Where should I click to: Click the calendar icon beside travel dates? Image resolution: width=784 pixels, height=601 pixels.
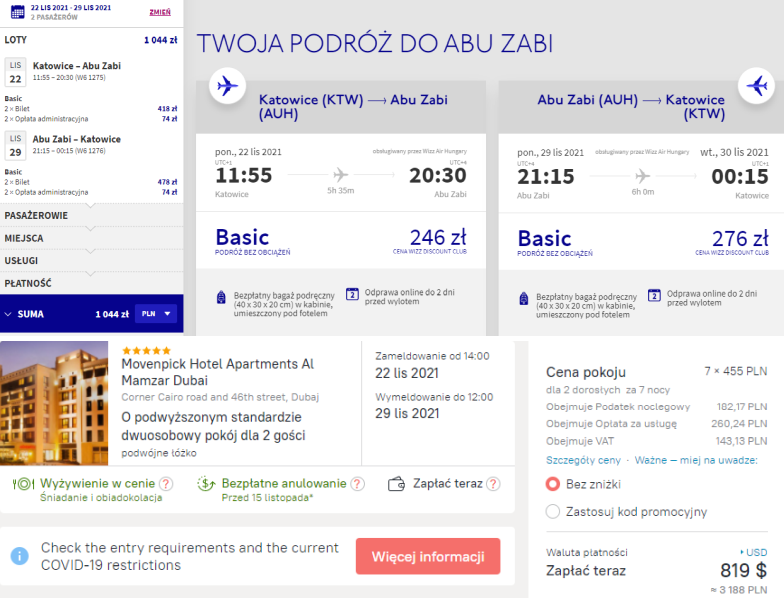(x=18, y=12)
